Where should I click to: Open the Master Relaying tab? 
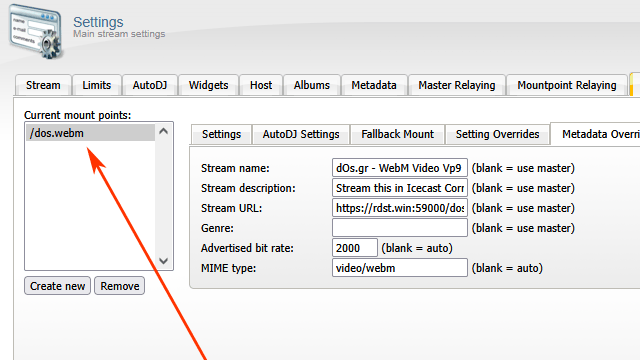(457, 85)
